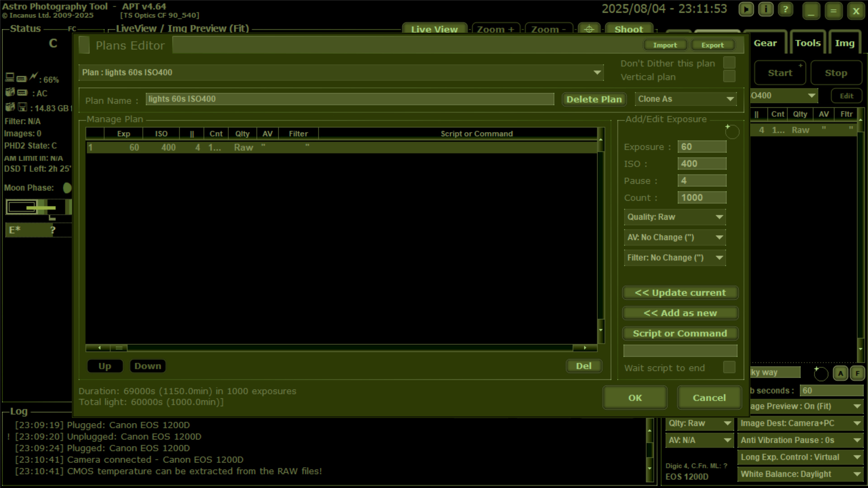Click Export in Plans Editor

click(712, 45)
